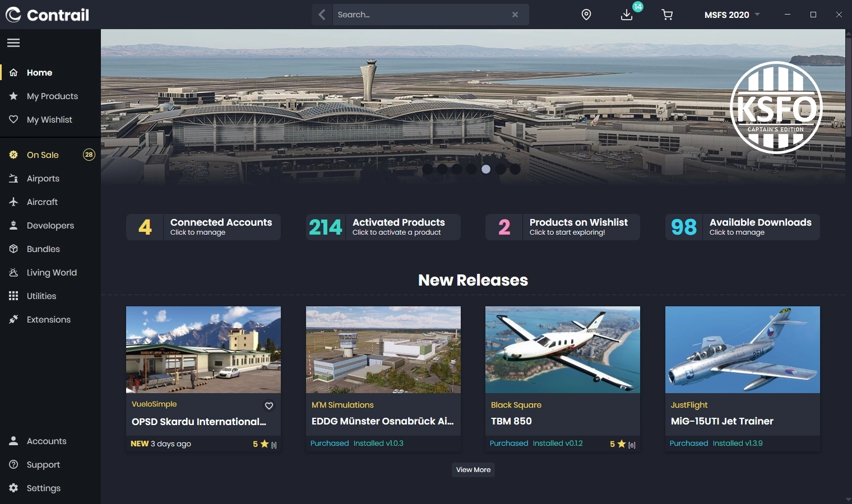Viewport: 852px width, 504px height.
Task: Click the TBM 850 product title
Action: tap(511, 421)
